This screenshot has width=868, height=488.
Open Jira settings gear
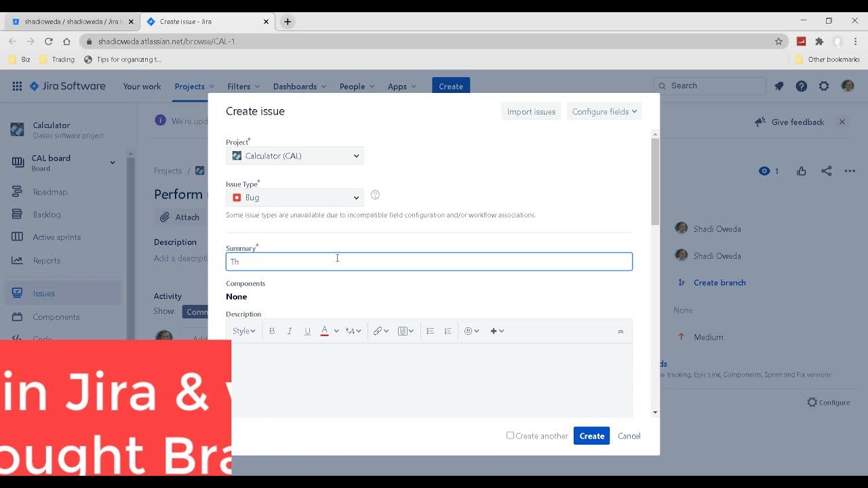pyautogui.click(x=824, y=86)
